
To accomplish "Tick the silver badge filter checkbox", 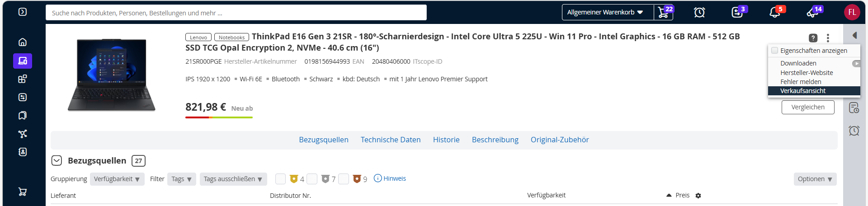I will point(312,179).
